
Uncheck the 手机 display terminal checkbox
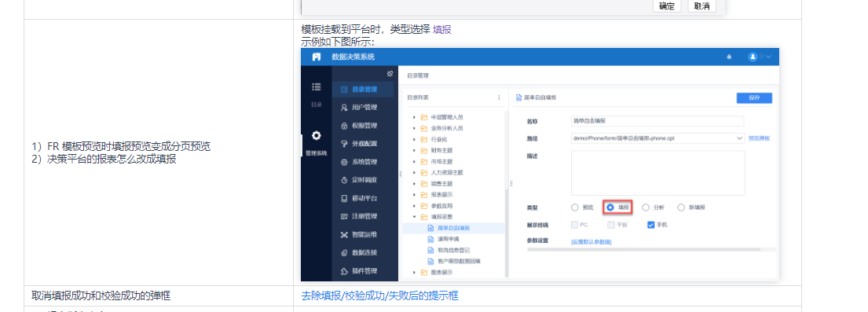point(651,225)
